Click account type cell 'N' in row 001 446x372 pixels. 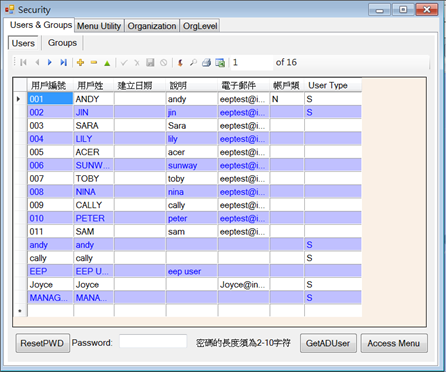click(x=287, y=99)
